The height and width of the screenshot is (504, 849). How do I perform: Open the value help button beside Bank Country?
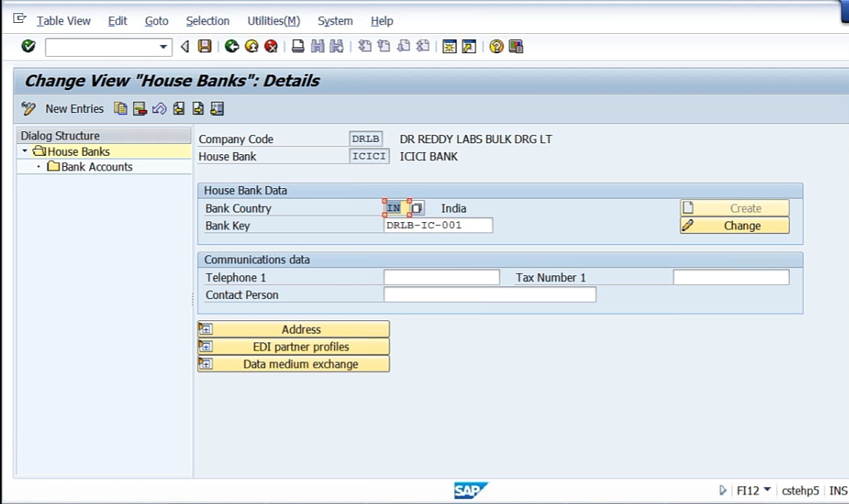[417, 208]
